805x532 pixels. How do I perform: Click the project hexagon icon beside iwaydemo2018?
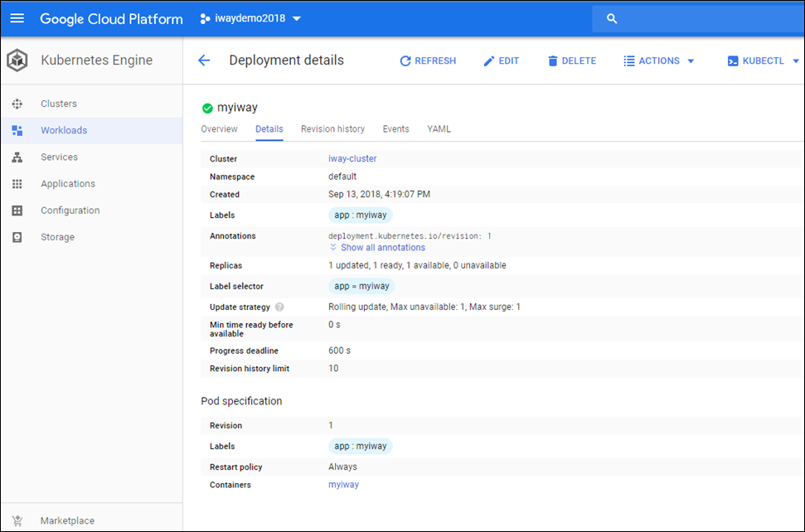point(205,18)
